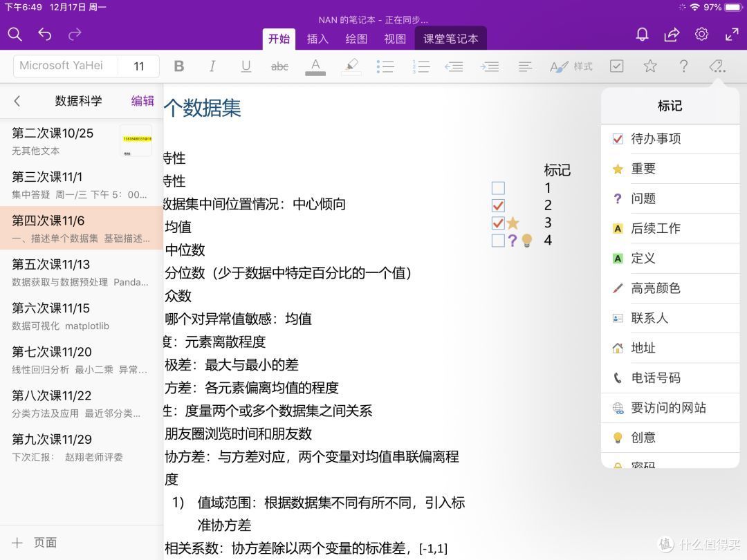The width and height of the screenshot is (747, 560).
Task: Check the to-do box next to 4
Action: 498,241
